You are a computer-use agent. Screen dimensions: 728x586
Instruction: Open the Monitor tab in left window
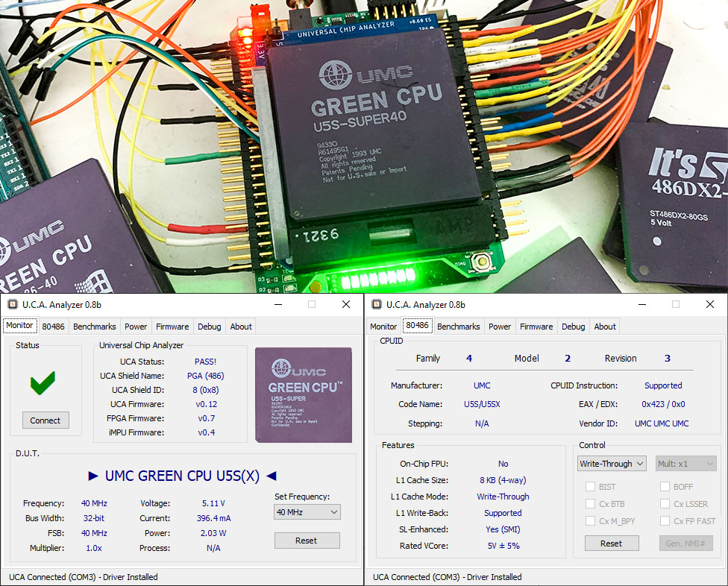coord(19,326)
